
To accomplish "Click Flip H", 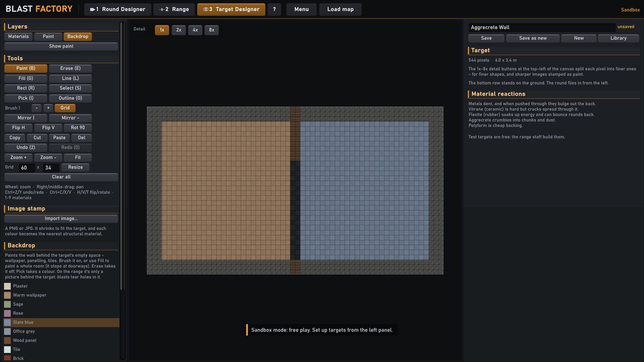I will tap(18, 128).
